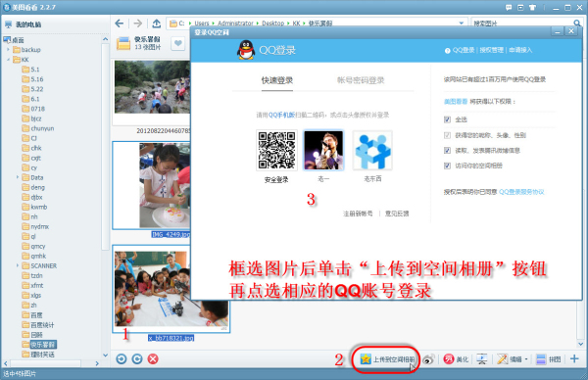Open 申请接入 link

[520, 50]
